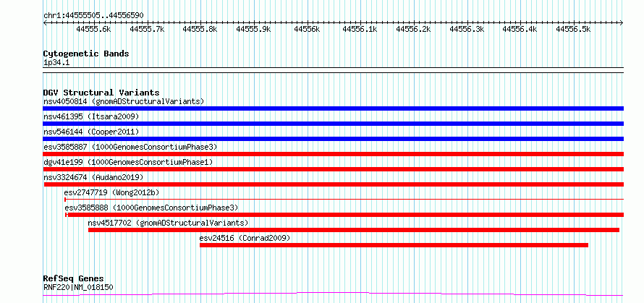Click the nsv4050814 gnomAD variant label

pos(124,101)
